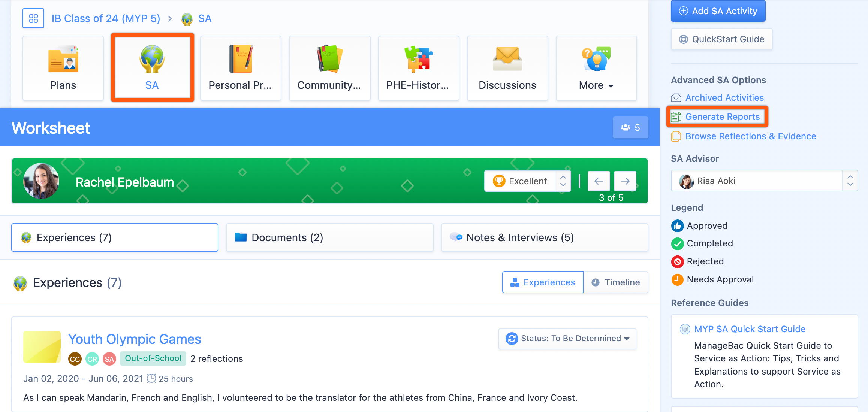The image size is (868, 412).
Task: Click the Worksheet heading
Action: pos(51,128)
